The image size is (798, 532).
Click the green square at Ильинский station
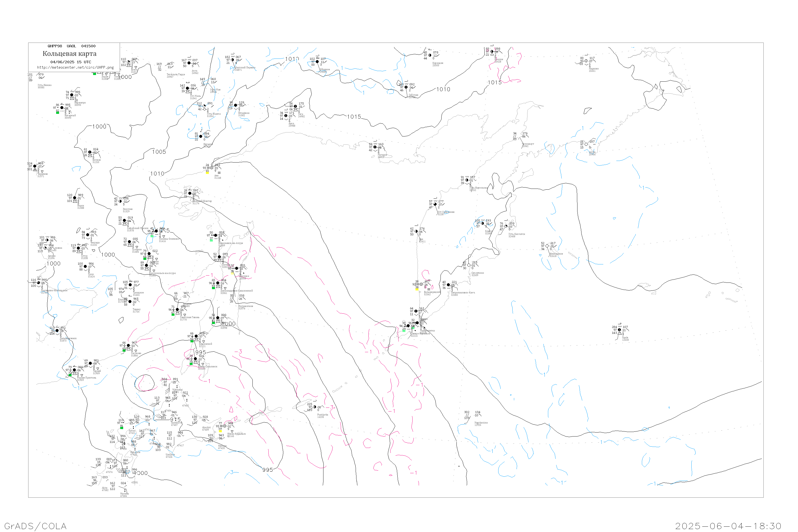point(192,341)
